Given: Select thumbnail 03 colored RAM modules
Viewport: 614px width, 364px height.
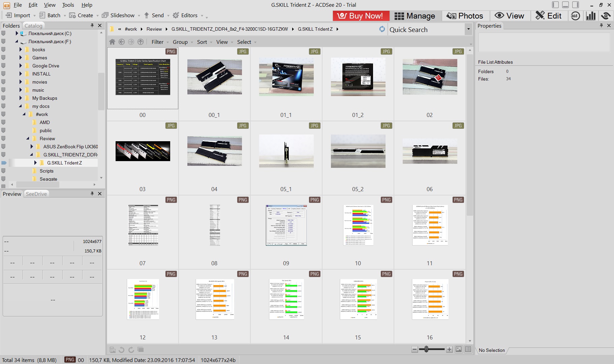Looking at the screenshot, I should pos(143,151).
